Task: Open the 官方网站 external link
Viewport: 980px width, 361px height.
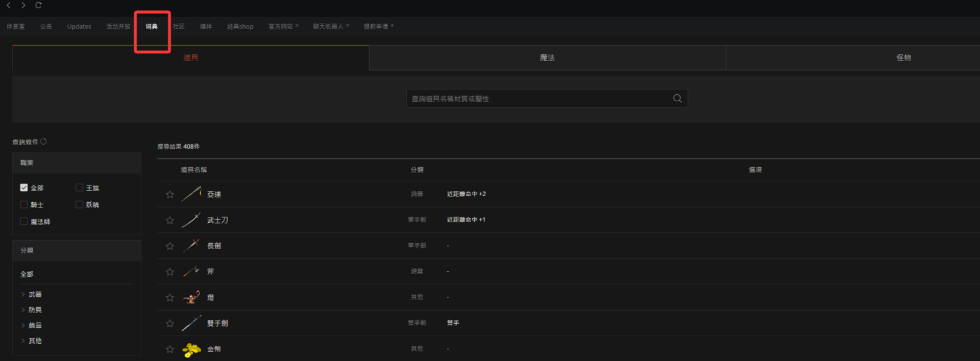Action: (x=283, y=27)
